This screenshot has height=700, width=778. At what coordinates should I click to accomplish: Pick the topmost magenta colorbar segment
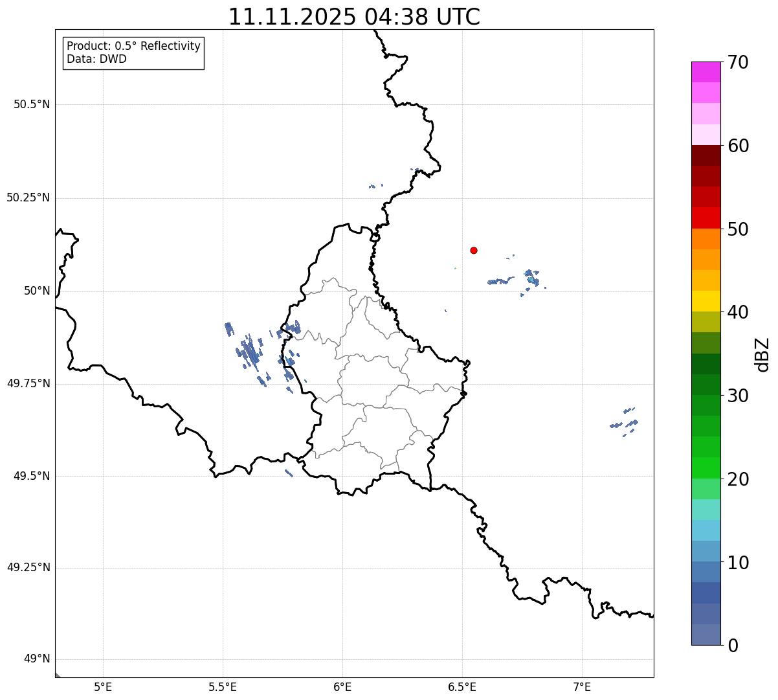pos(706,72)
